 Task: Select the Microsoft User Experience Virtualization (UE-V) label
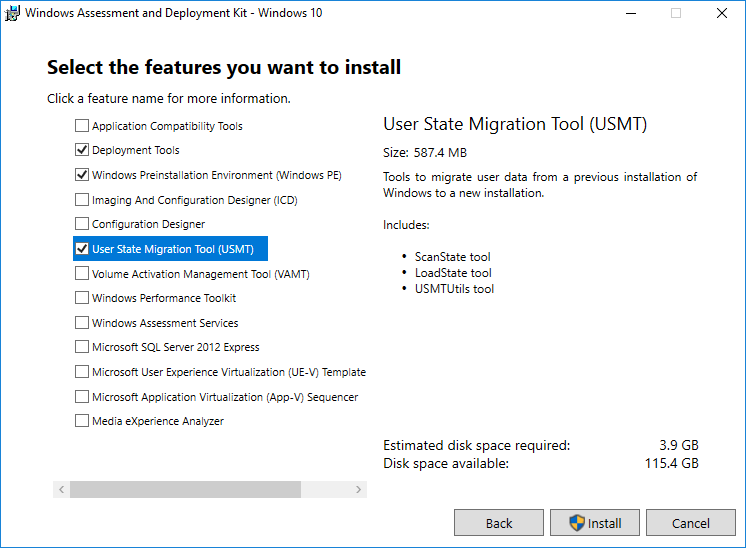tap(228, 372)
